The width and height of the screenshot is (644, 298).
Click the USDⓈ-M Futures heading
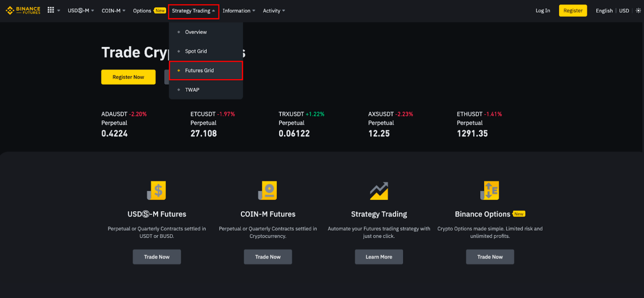click(157, 214)
